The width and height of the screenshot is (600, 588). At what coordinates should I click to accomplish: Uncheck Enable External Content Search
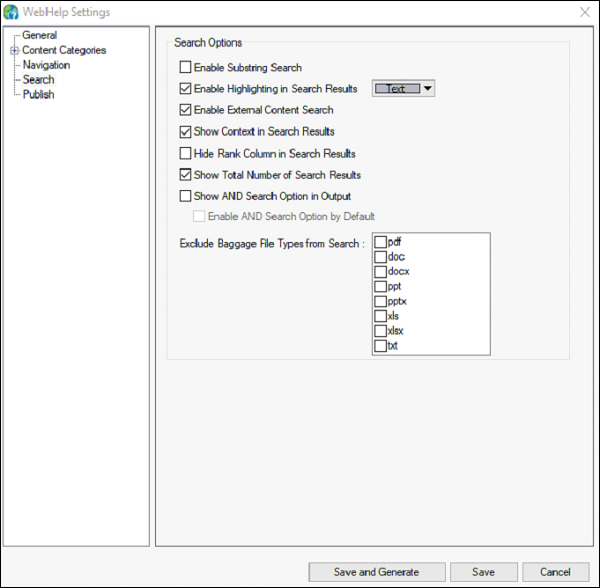pyautogui.click(x=185, y=110)
